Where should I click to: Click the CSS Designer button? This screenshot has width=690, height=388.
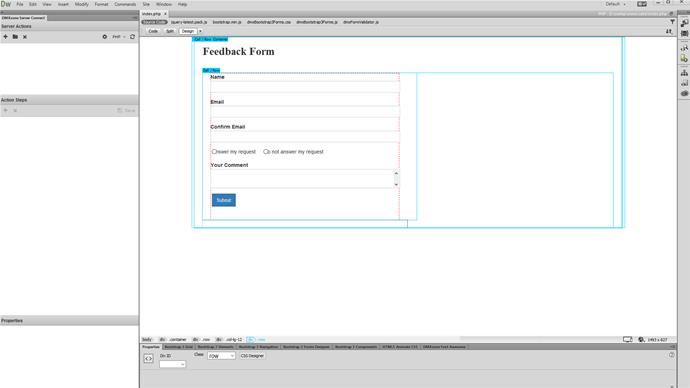pos(252,356)
